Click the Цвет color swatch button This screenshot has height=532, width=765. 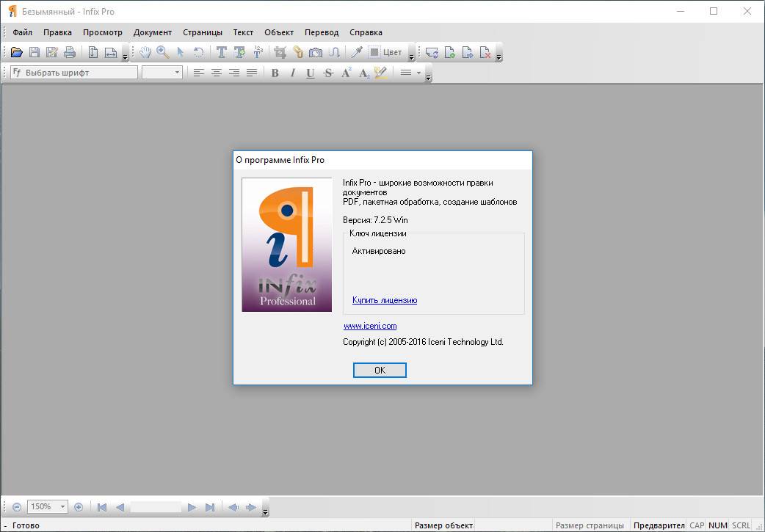click(x=386, y=52)
